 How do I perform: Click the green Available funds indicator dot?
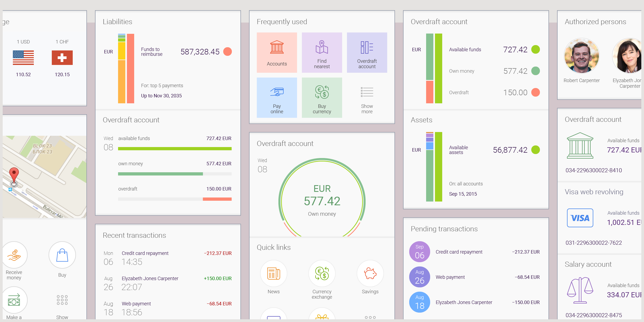coord(535,49)
